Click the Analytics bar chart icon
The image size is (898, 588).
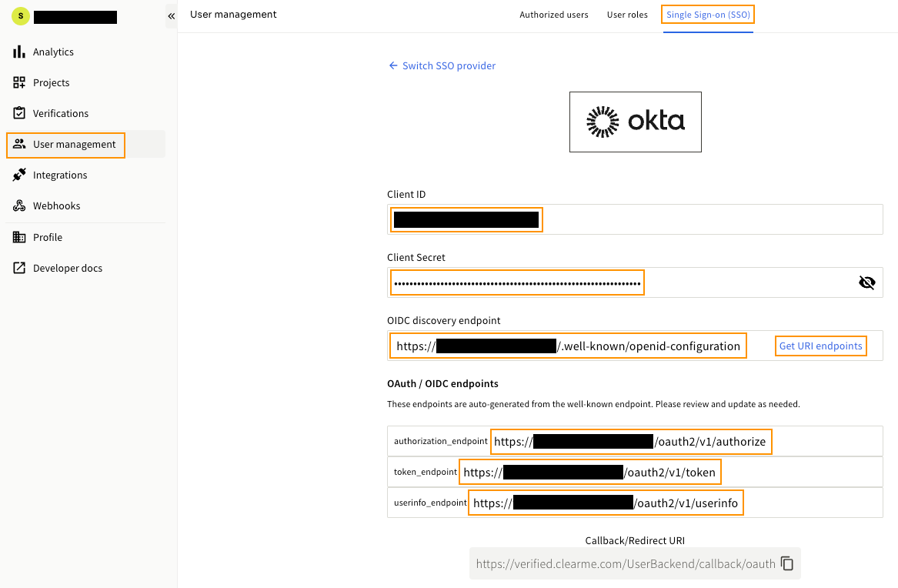[x=19, y=52]
